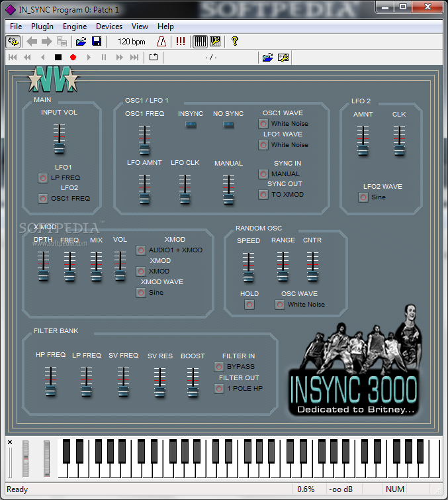Toggle the keyboard display icon
The width and height of the screenshot is (448, 500).
click(200, 42)
